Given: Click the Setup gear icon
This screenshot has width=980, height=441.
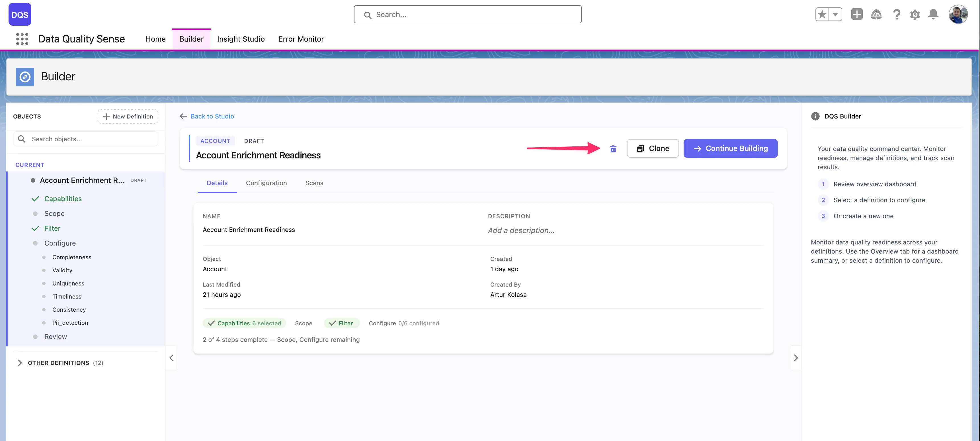Looking at the screenshot, I should [915, 14].
